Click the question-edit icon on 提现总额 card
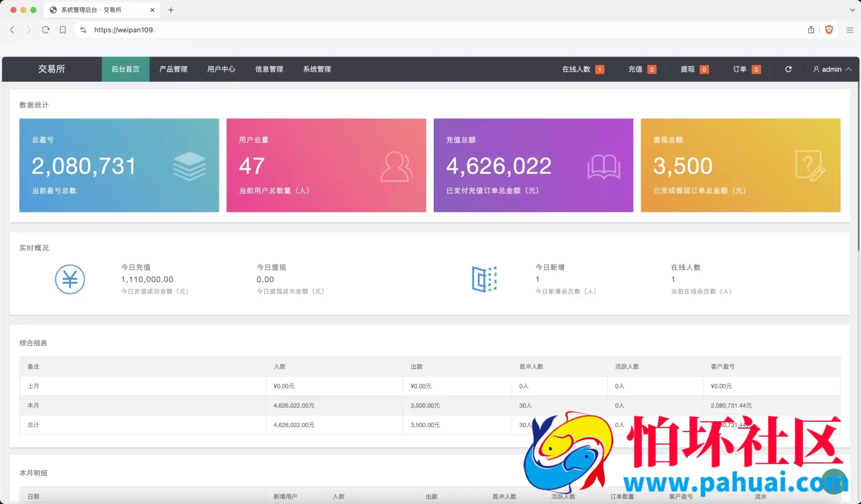Viewport: 861px width, 504px height. (810, 166)
